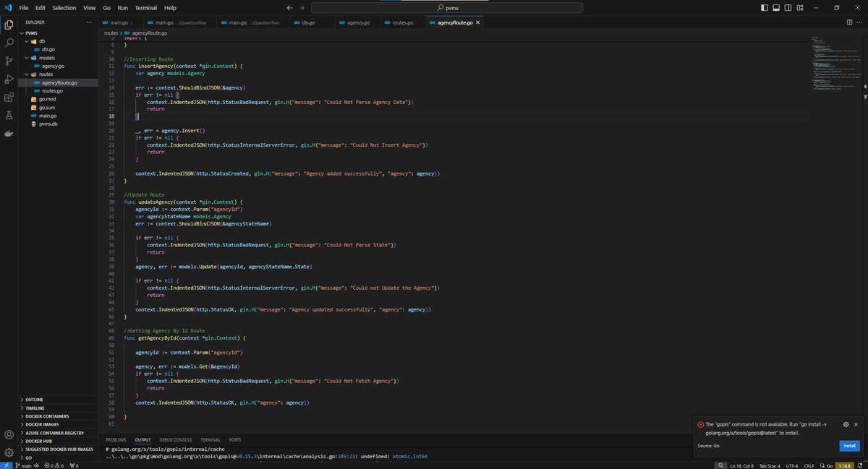Switch to the Terminal panel tab
Viewport: 868px width, 469px height.
pos(210,439)
